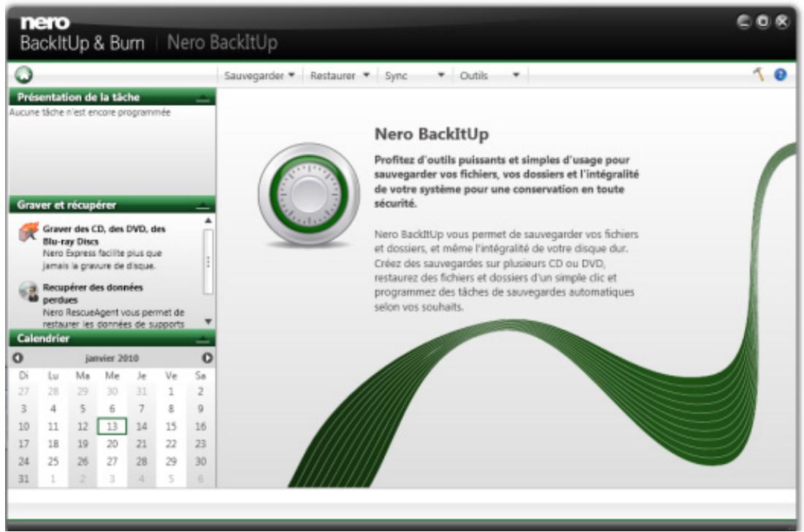804x532 pixels.
Task: Open the Outils dropdown menu
Action: pyautogui.click(x=490, y=75)
